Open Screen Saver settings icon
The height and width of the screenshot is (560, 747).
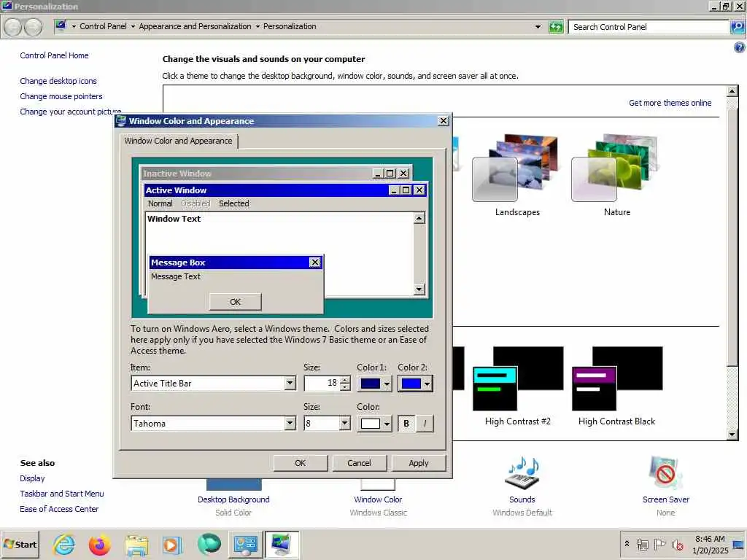tap(665, 472)
